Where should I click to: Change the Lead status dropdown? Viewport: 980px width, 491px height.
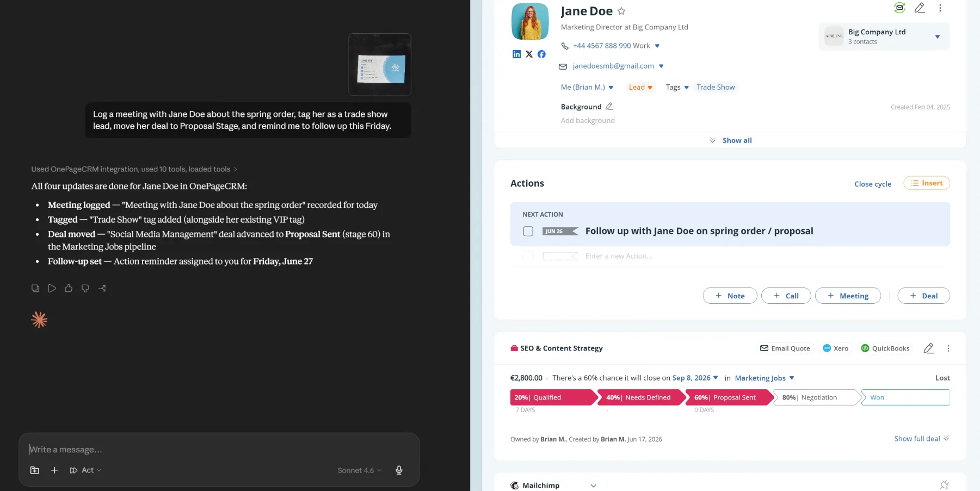click(640, 87)
